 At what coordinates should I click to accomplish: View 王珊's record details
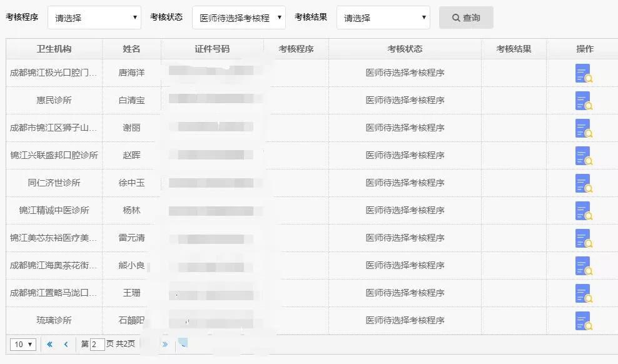point(585,293)
